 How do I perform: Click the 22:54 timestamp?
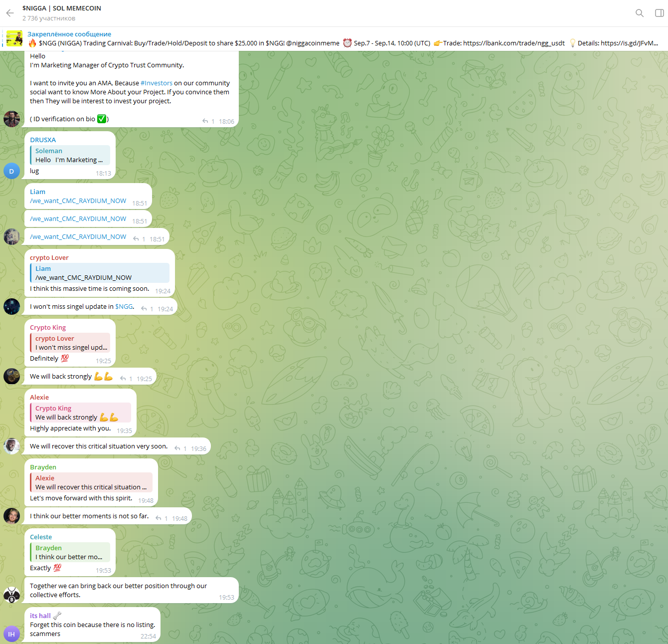point(148,637)
